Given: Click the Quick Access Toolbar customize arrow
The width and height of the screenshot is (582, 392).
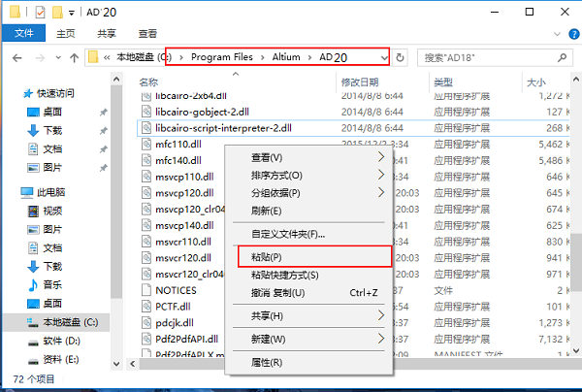Looking at the screenshot, I should [x=72, y=13].
